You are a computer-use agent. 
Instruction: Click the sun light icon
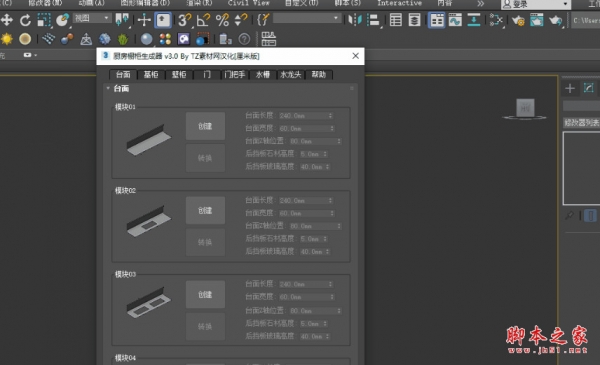pos(7,39)
